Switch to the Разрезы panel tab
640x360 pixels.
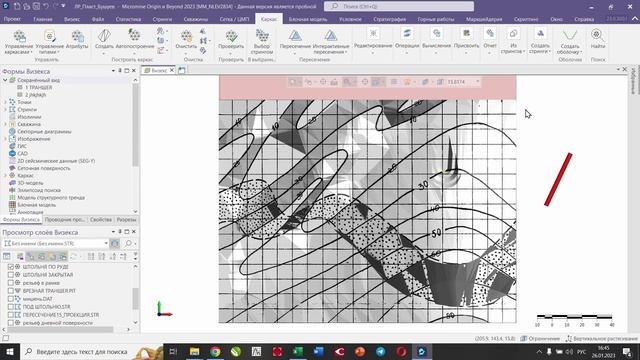tap(127, 220)
